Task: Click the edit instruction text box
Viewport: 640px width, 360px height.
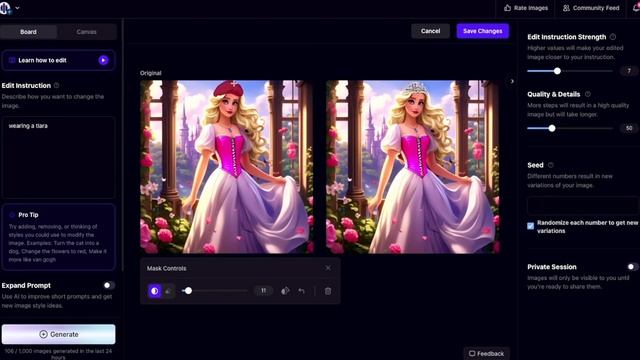Action: pyautogui.click(x=58, y=157)
